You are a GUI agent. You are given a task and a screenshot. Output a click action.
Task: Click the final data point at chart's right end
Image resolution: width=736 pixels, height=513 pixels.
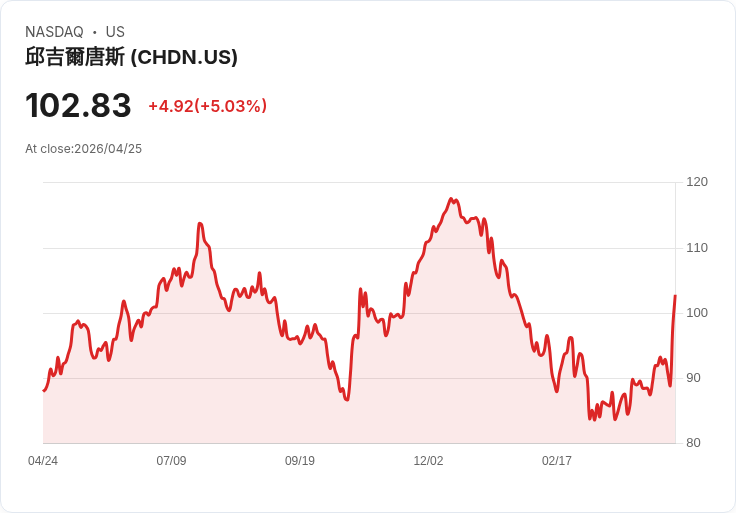(675, 295)
